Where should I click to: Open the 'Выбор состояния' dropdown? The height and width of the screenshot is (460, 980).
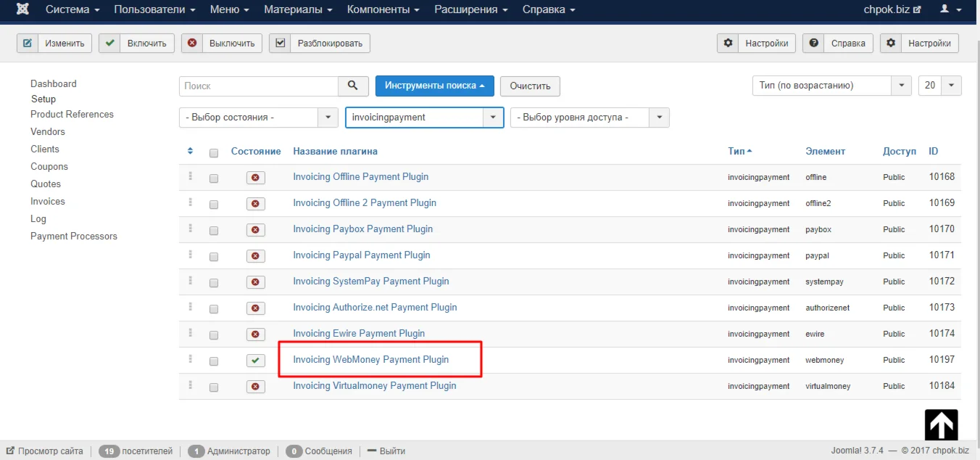click(258, 118)
